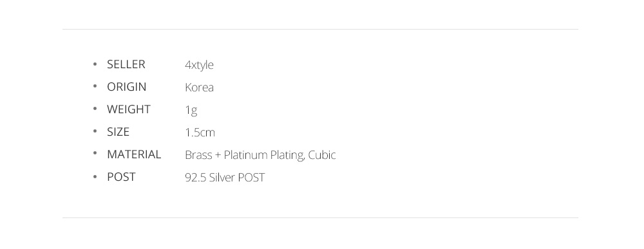Click the bullet beside WEIGHT
This screenshot has height=249, width=644.
click(x=95, y=109)
